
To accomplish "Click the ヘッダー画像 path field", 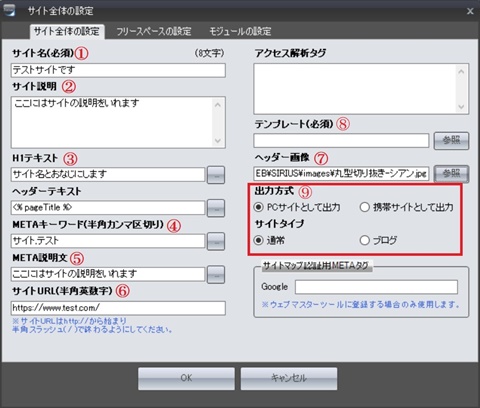I will (341, 174).
